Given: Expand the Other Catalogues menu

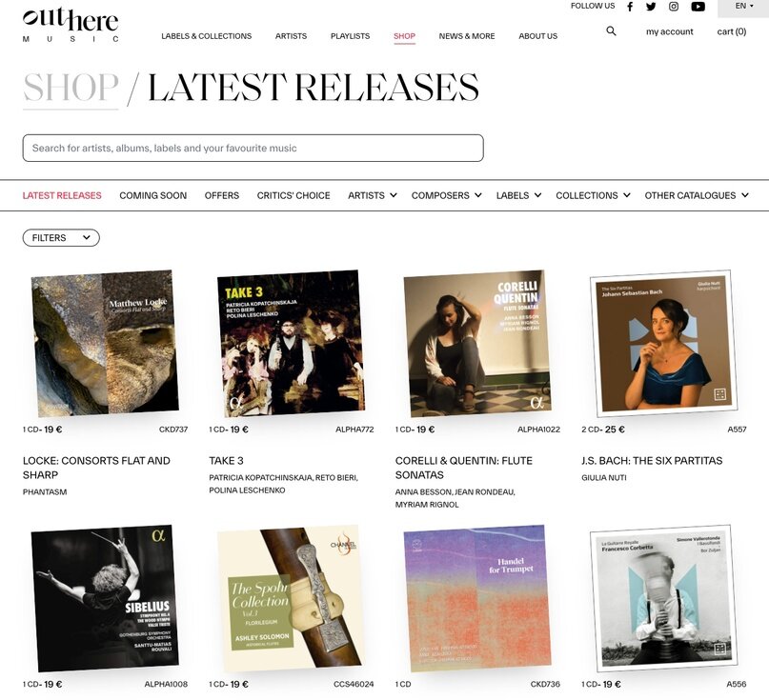Looking at the screenshot, I should 697,195.
